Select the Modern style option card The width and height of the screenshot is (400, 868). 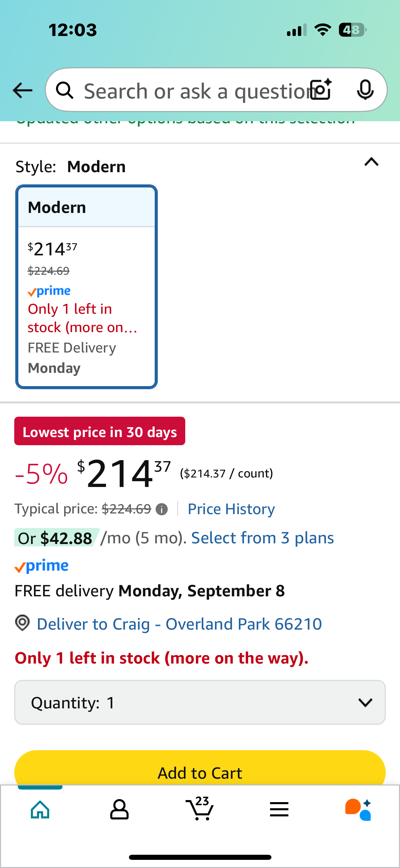point(87,287)
